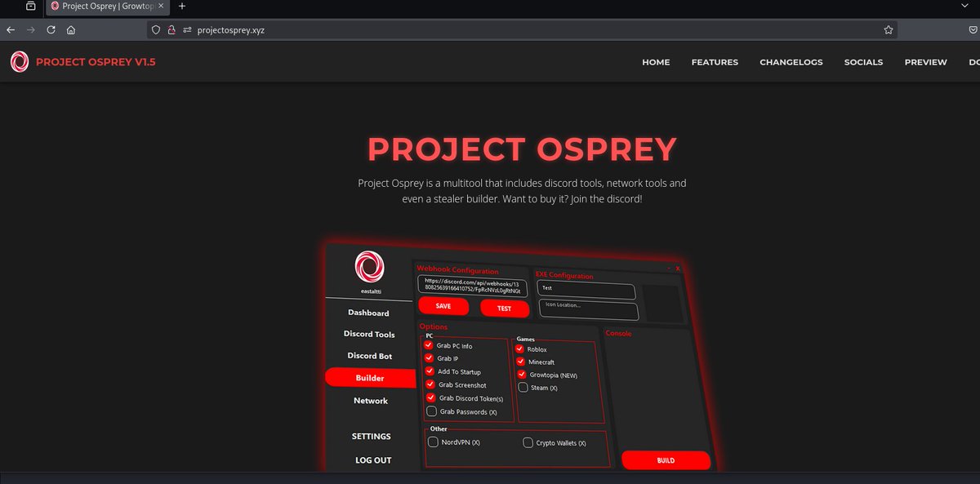
Task: Click the Project Osprey swirl logo in header
Action: [20, 62]
